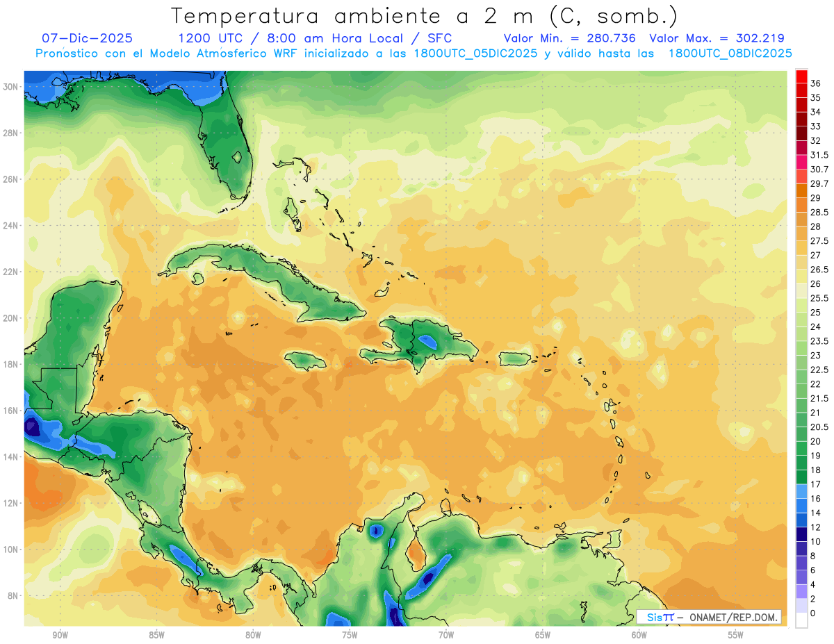This screenshot has height=644, width=834.
Task: Click the colorbar label '29.7'
Action: click(819, 184)
